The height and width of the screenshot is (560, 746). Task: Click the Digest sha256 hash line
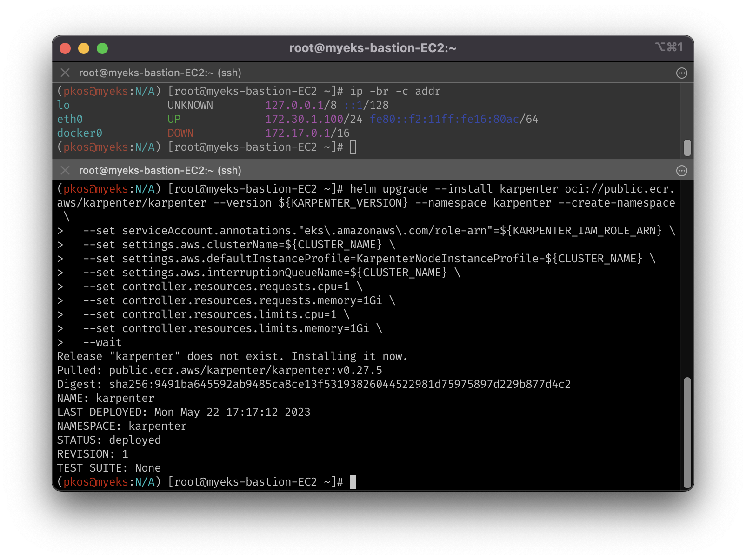314,384
